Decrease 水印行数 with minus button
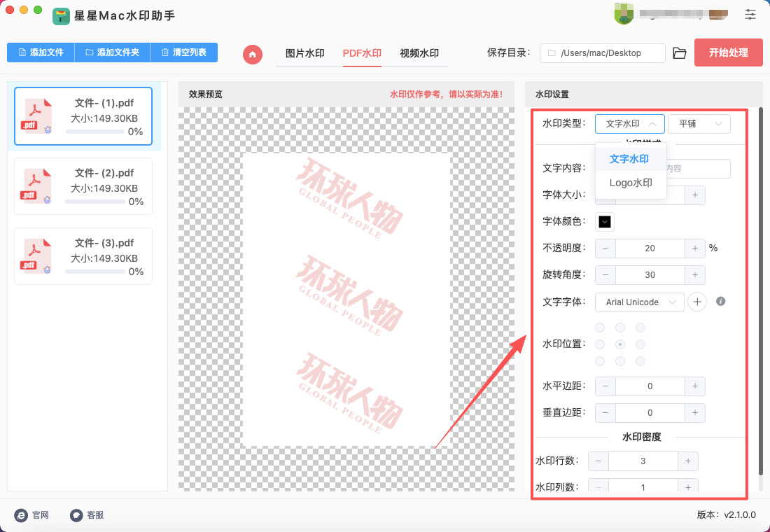This screenshot has height=532, width=770. pyautogui.click(x=598, y=461)
